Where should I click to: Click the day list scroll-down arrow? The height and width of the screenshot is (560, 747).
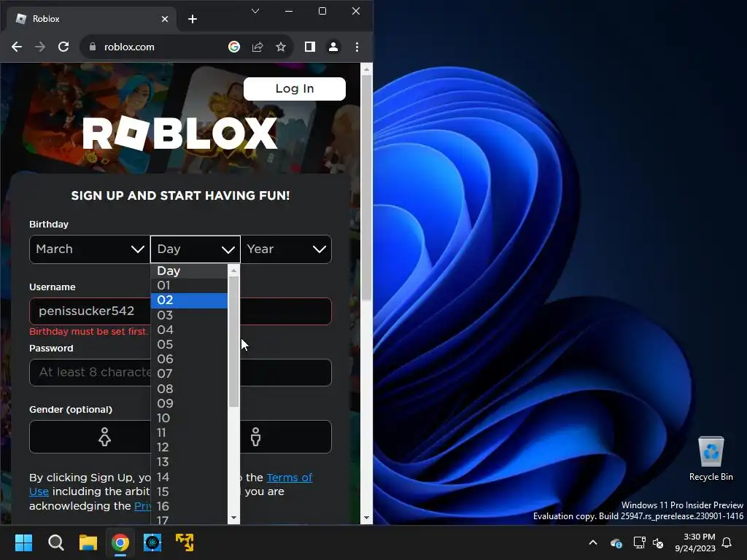click(x=233, y=518)
